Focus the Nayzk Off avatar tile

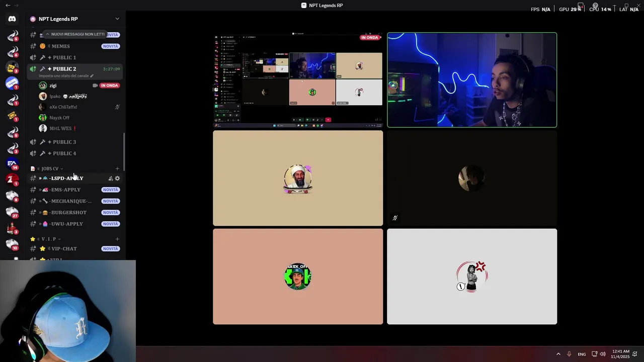tap(298, 277)
